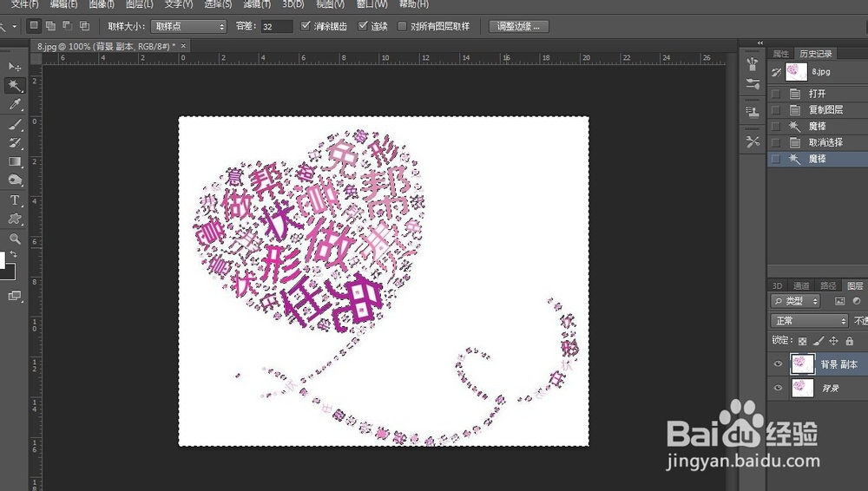Select the History Brush tool

coord(15,143)
